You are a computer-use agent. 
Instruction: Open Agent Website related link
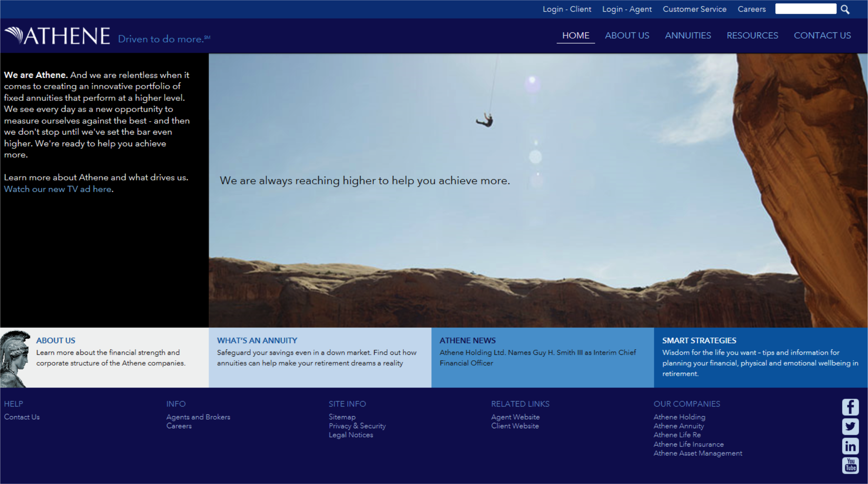pyautogui.click(x=515, y=417)
